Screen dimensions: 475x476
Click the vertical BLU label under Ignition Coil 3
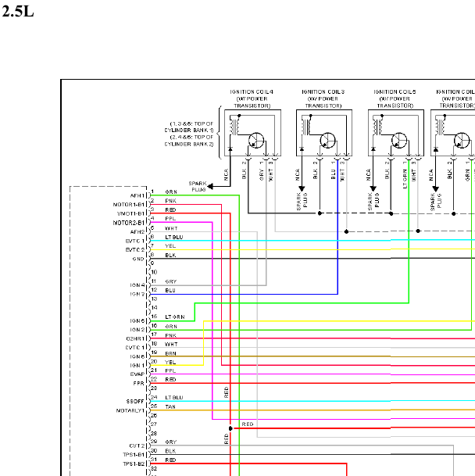pyautogui.click(x=334, y=174)
